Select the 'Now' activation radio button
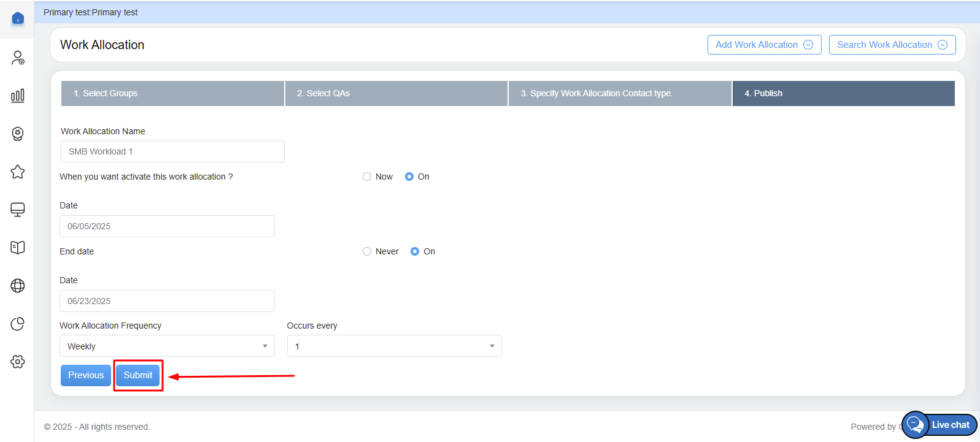Screen dimensions: 980x442 pos(367,177)
